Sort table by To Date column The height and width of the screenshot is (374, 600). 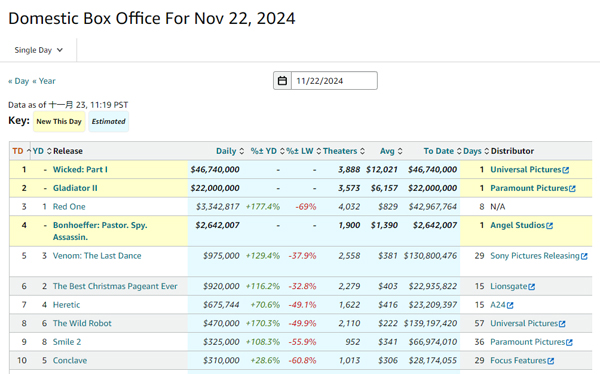(x=439, y=151)
